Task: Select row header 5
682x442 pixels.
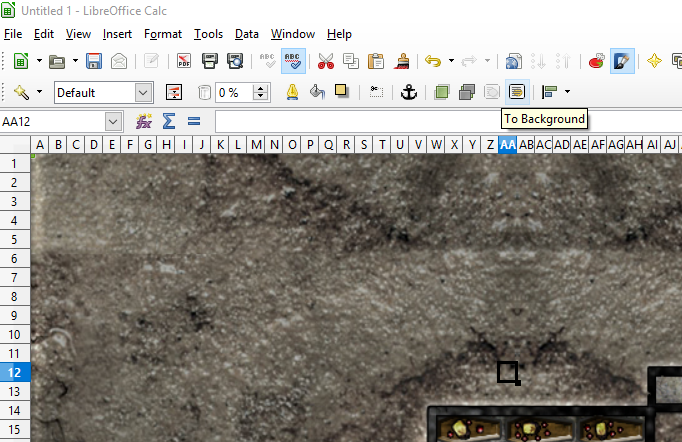Action: 15,239
